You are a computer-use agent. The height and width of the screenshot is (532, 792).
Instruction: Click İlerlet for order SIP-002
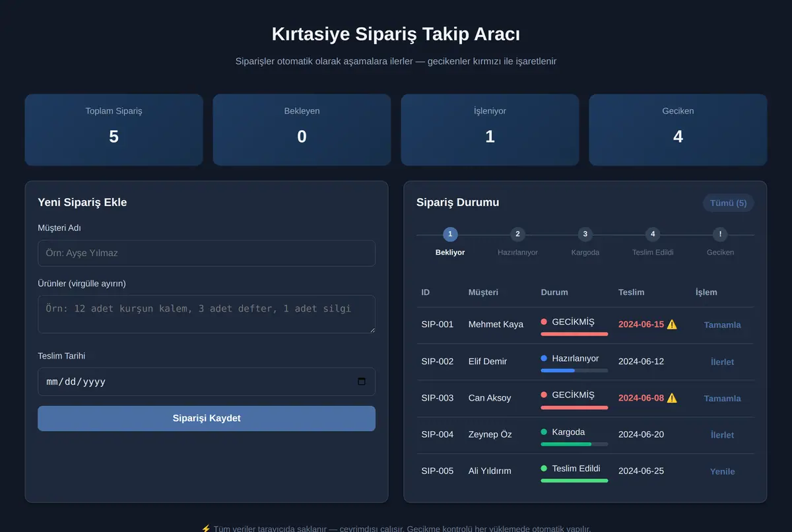tap(722, 362)
